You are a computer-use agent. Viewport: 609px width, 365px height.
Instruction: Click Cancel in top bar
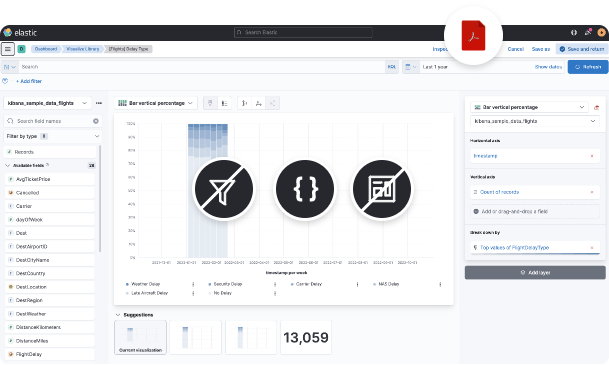(x=515, y=49)
